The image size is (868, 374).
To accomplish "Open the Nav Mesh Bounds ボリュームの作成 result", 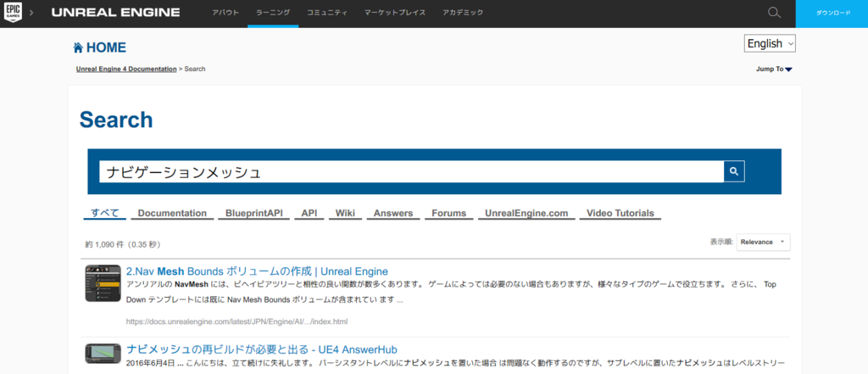I will (258, 271).
